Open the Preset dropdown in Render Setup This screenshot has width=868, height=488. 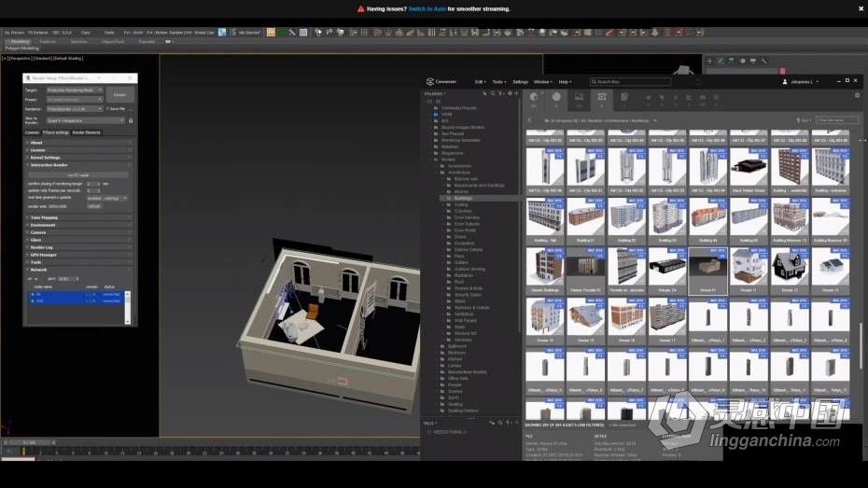[75, 100]
